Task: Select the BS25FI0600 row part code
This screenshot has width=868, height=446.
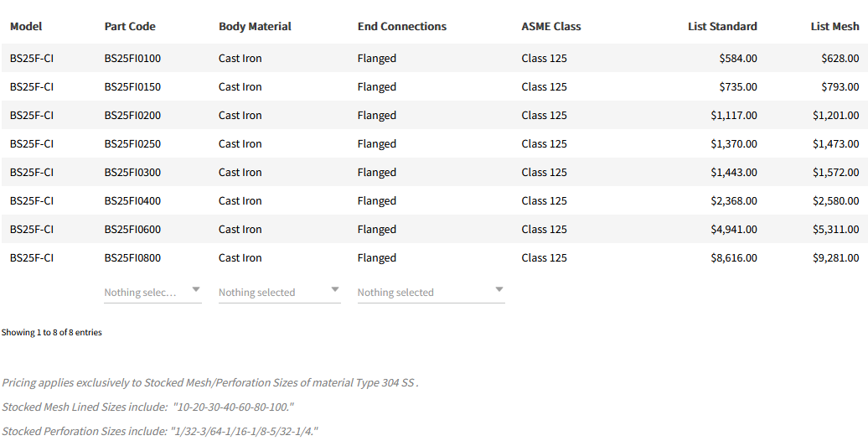Action: (x=132, y=230)
